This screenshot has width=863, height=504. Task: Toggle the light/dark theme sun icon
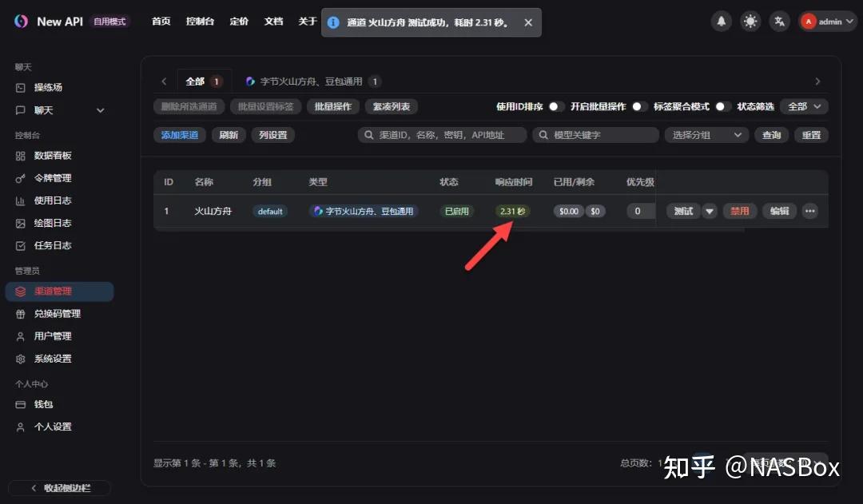(750, 22)
